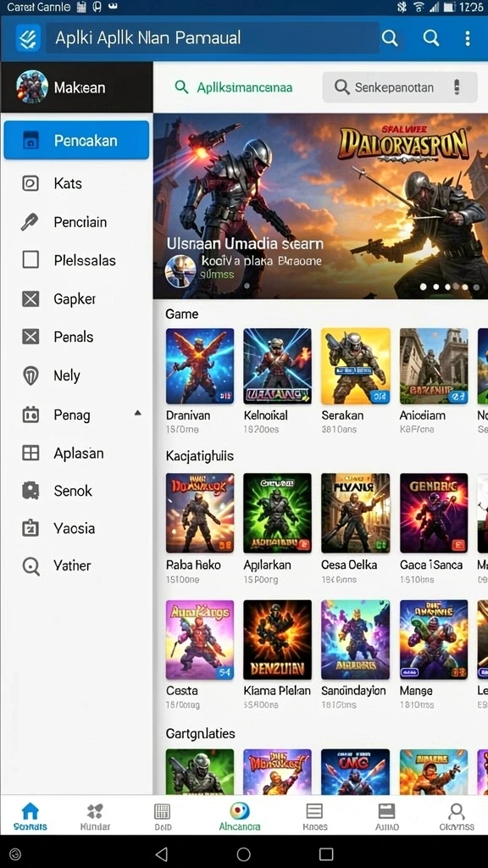Open the Aniodiam game tile
Viewport: 488px width, 868px height.
coord(434,366)
